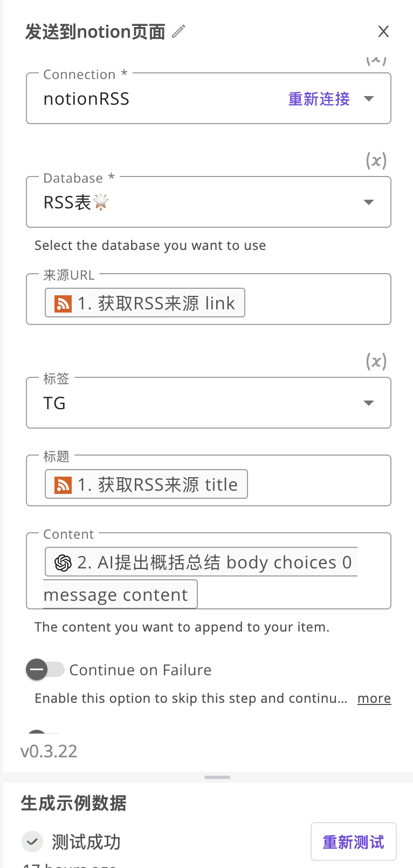Click the (x) dynamic value icon above Database
The height and width of the screenshot is (868, 413).
(x=376, y=160)
